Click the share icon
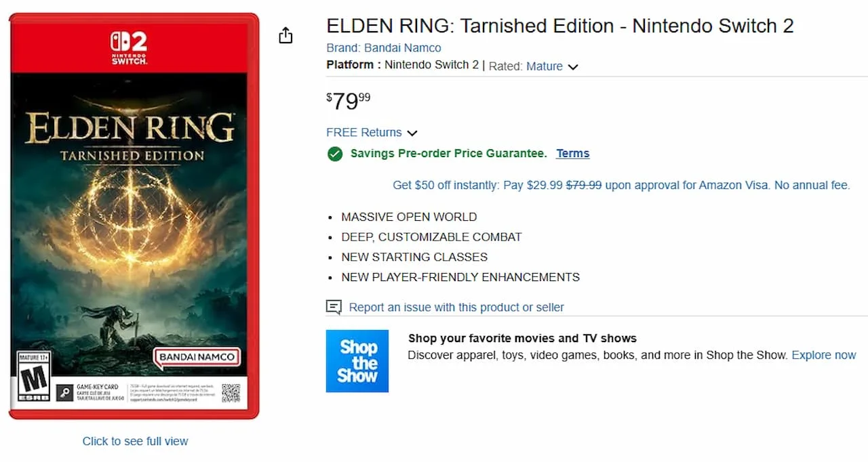The height and width of the screenshot is (462, 868). pos(285,35)
